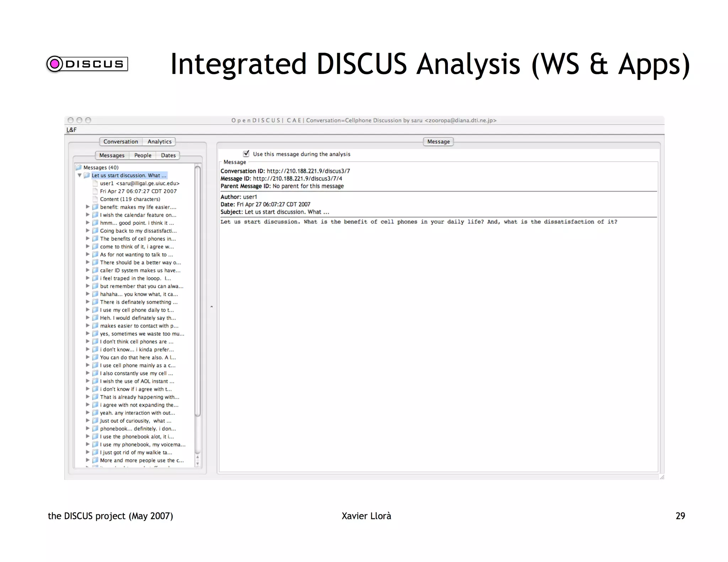Collapse the 'Let us start discussion' tree node
728x562 pixels.
pyautogui.click(x=80, y=175)
